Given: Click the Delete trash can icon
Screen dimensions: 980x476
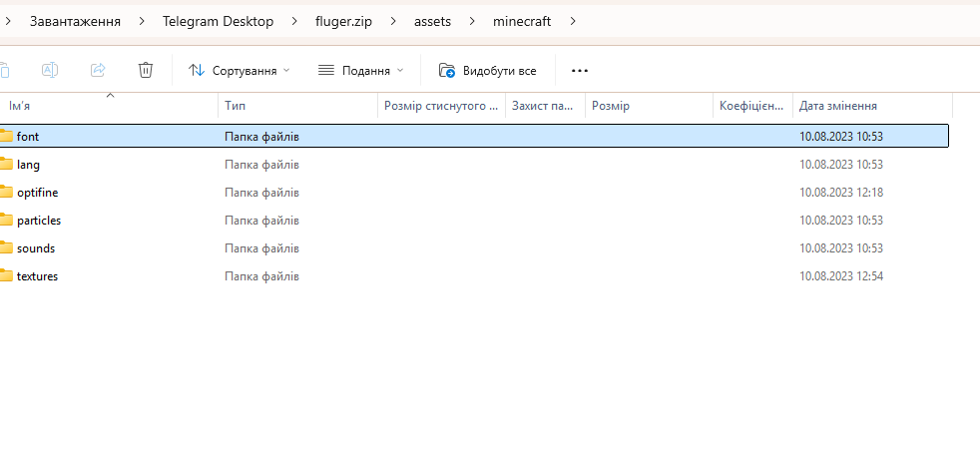Looking at the screenshot, I should click(x=146, y=70).
